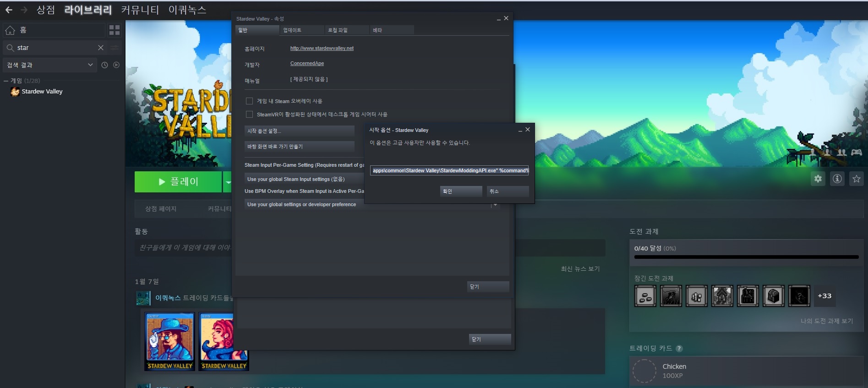Open View My Achievements link
868x388 pixels.
[x=826, y=321]
